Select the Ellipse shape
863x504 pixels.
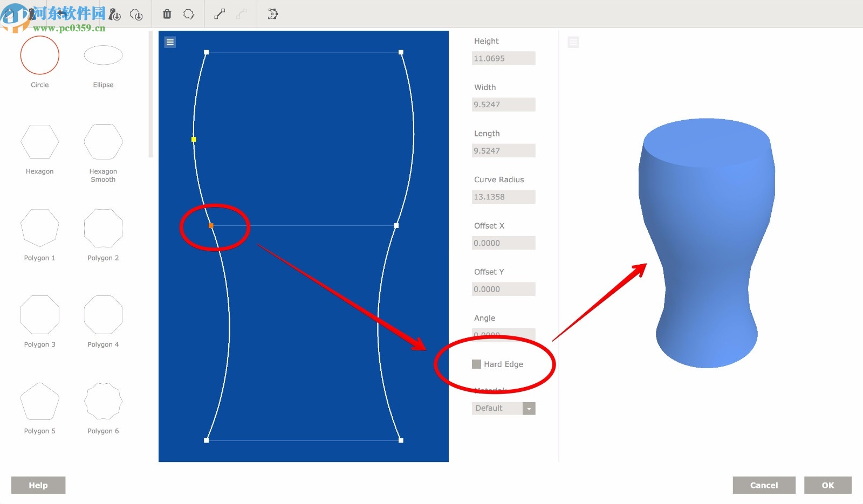(103, 55)
